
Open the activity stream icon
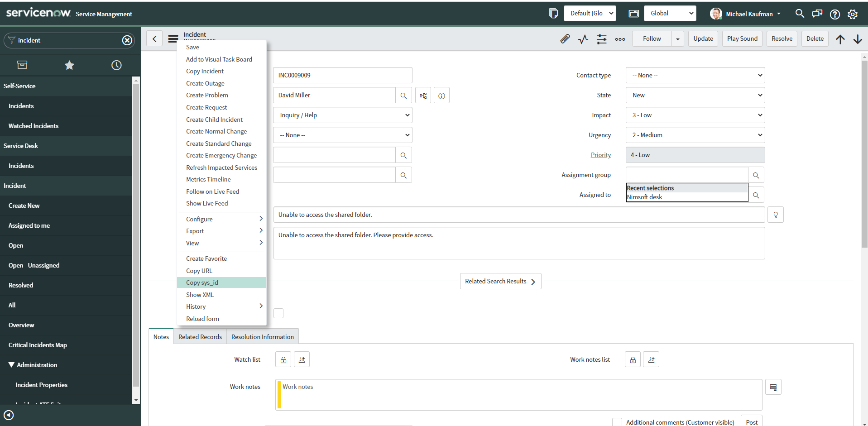point(583,39)
